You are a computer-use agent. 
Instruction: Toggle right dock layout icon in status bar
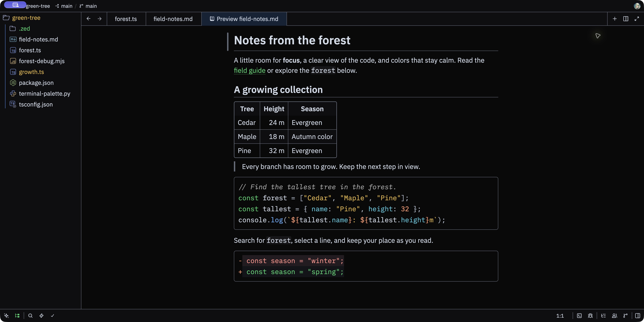coord(638,316)
